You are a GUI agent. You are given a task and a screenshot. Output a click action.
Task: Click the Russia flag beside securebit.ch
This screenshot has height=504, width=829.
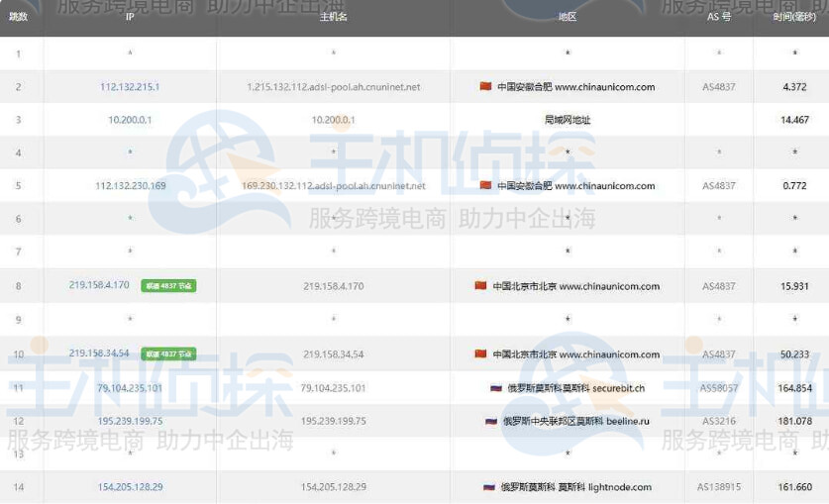pyautogui.click(x=495, y=388)
